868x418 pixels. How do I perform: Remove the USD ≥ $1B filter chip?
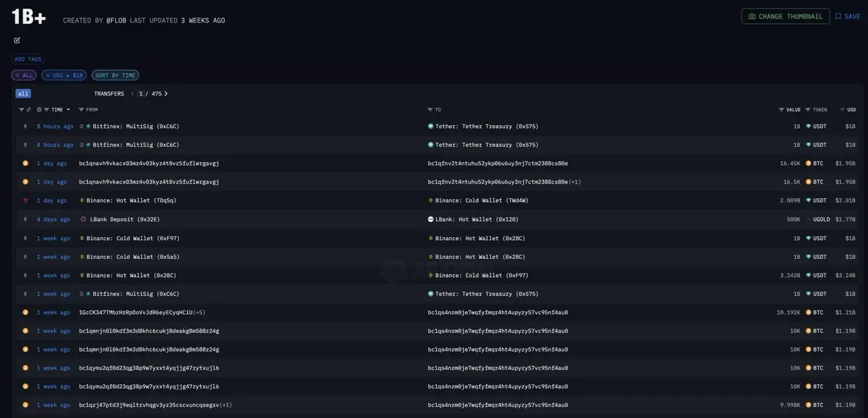[x=64, y=75]
